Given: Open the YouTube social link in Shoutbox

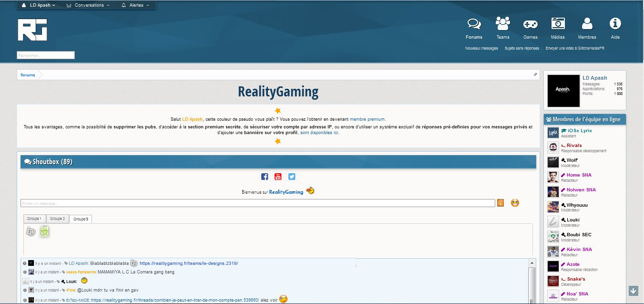Looking at the screenshot, I should tap(278, 177).
